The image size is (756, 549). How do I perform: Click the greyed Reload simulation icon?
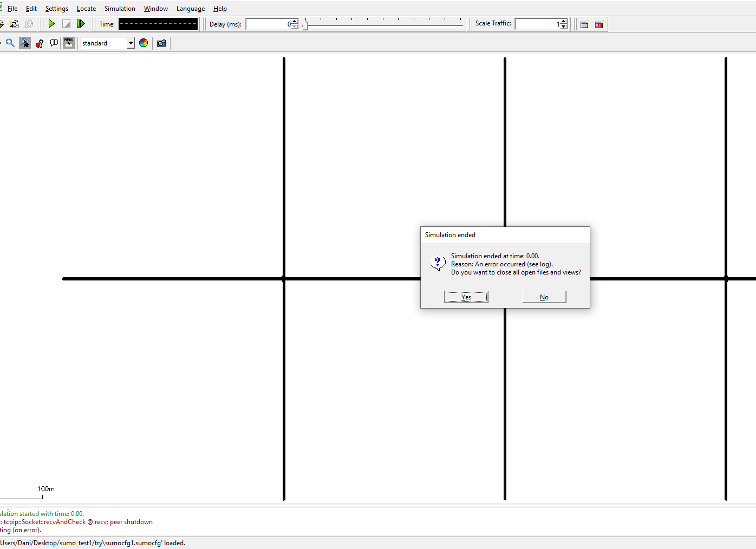(x=29, y=24)
